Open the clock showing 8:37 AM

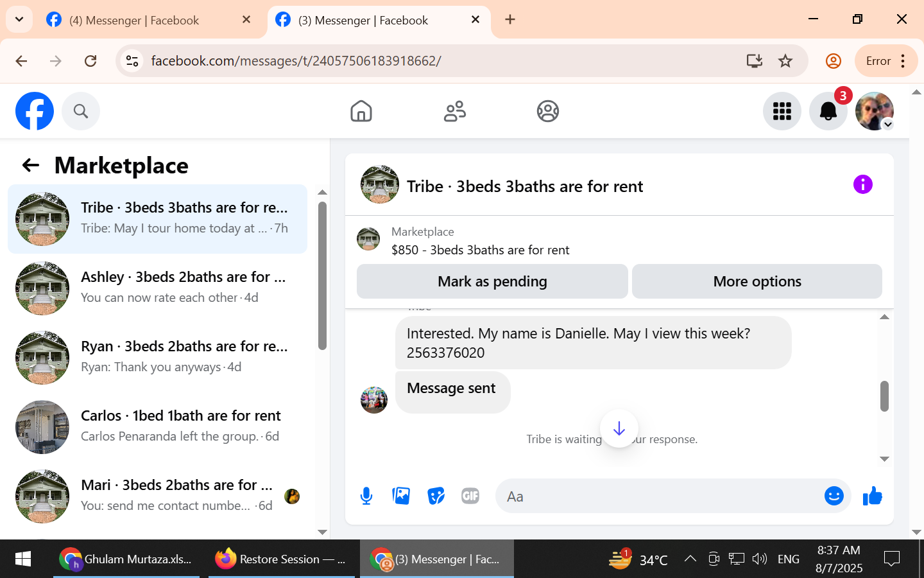[x=839, y=559]
